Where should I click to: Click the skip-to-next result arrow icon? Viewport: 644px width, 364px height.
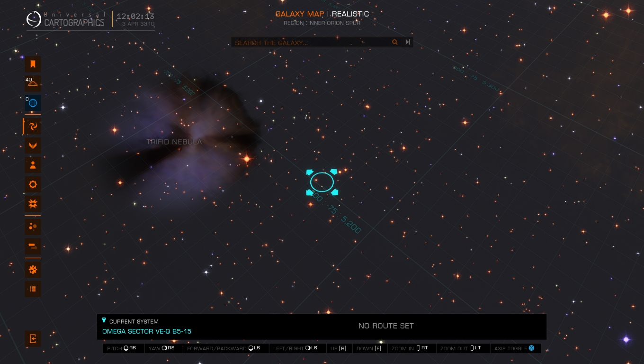click(x=408, y=42)
